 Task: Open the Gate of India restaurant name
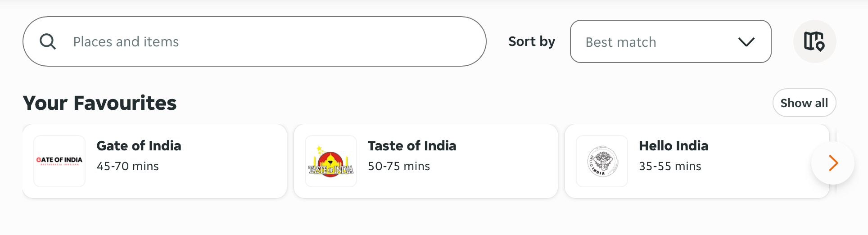tap(139, 146)
